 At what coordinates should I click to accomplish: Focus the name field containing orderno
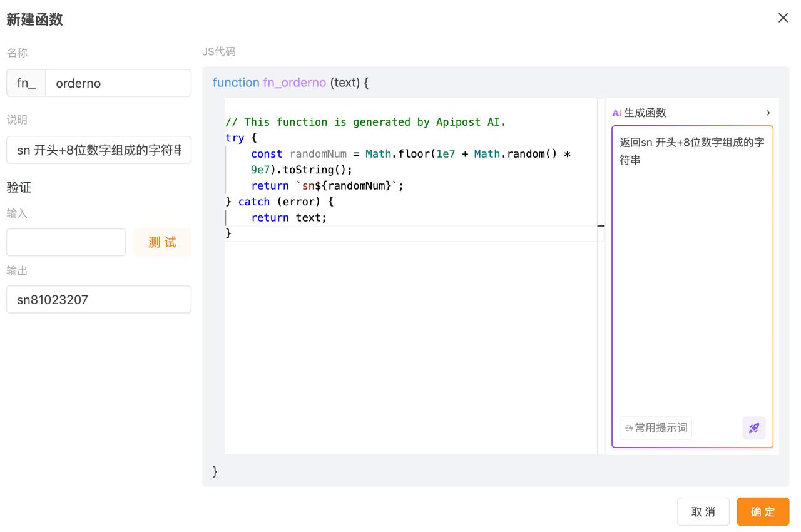[118, 83]
